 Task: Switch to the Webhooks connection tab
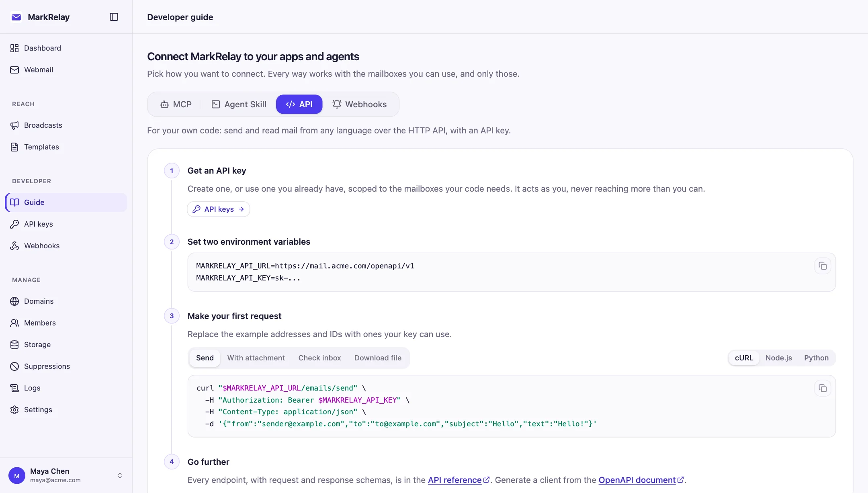(359, 104)
